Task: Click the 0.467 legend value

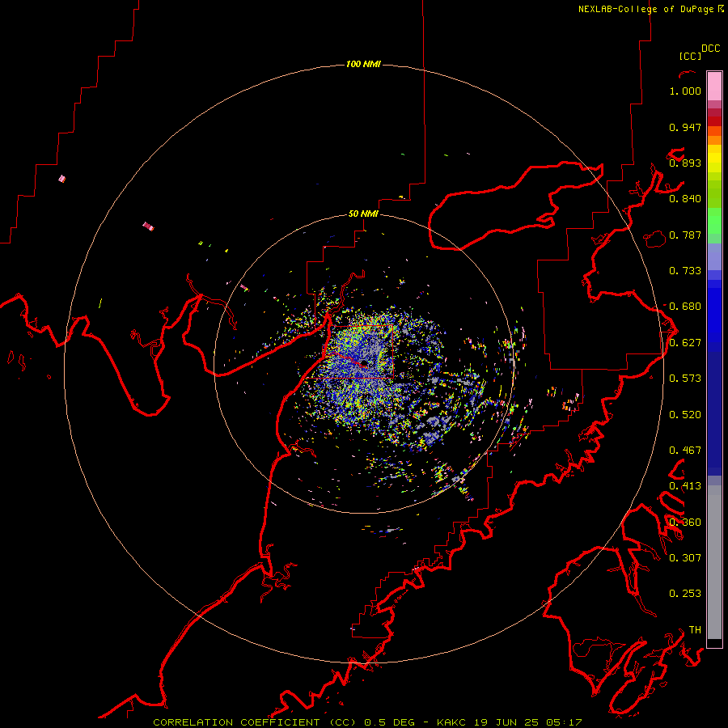Action: (x=685, y=451)
